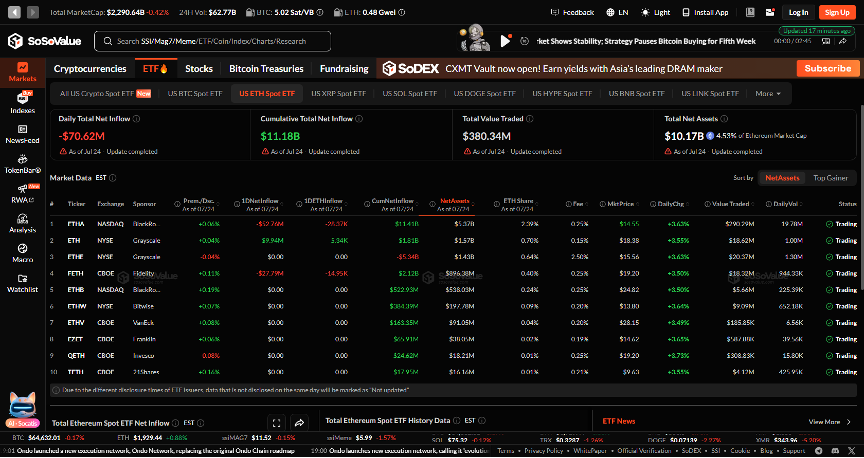Open RWA in the left sidebar
Viewport: 864px width, 458px height.
coord(23,193)
